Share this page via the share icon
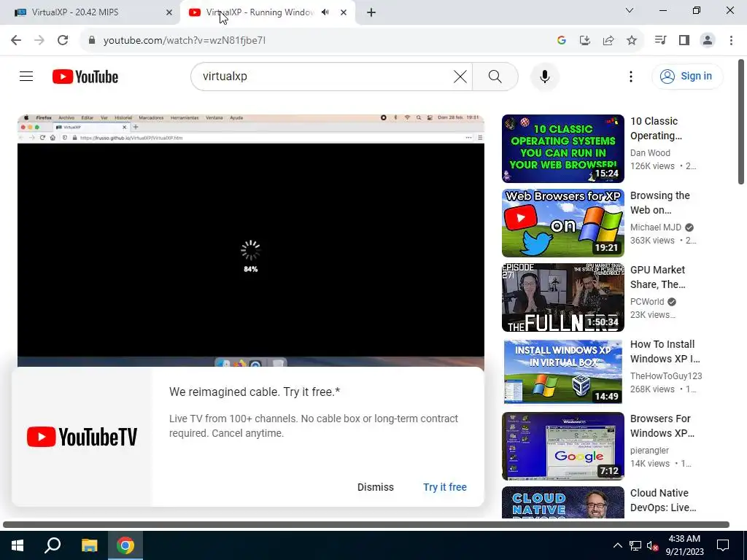Screen dimensions: 747x560 (x=608, y=40)
